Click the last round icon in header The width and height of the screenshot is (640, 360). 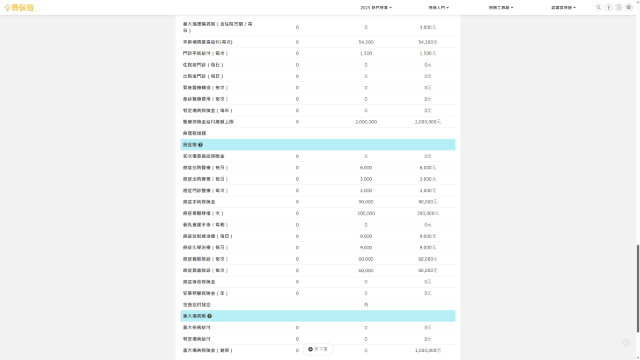(629, 7)
